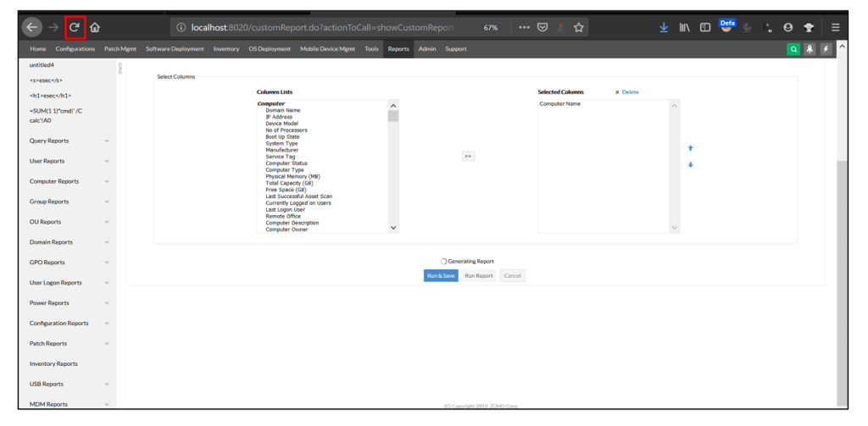The width and height of the screenshot is (868, 426).
Task: Select Last Logon User column option
Action: point(285,210)
